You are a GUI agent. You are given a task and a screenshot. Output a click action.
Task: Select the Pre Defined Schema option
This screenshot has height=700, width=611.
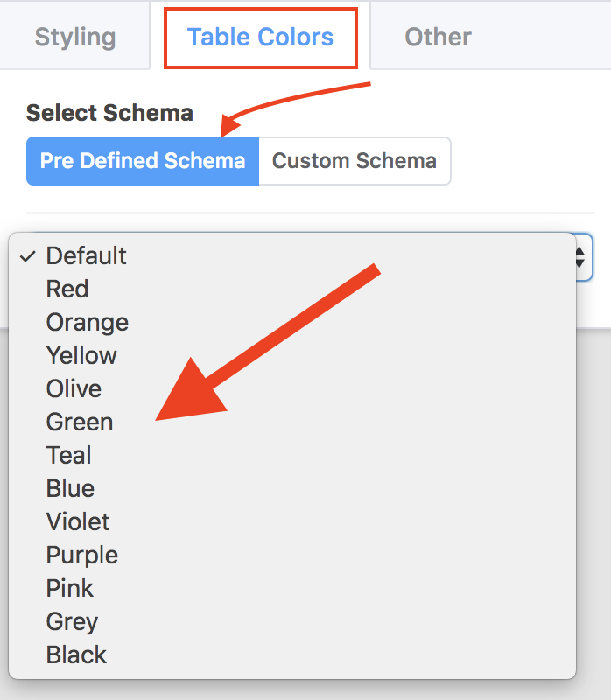tap(143, 161)
